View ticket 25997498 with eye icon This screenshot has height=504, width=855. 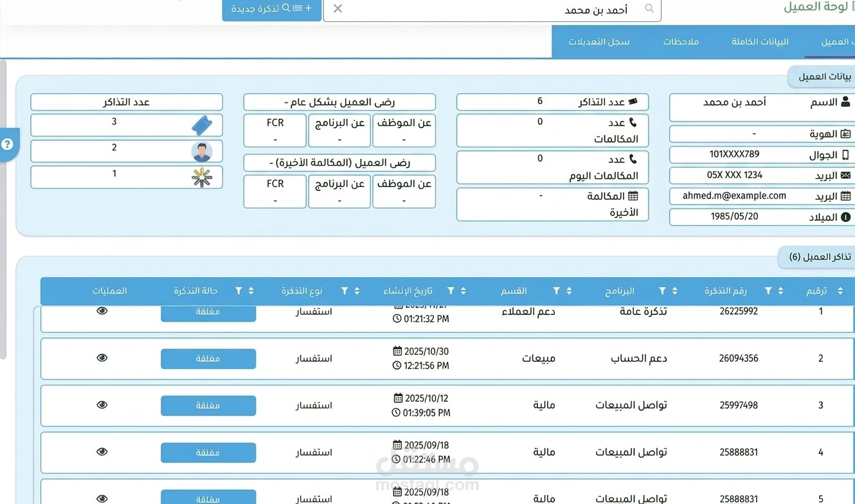coord(102,405)
